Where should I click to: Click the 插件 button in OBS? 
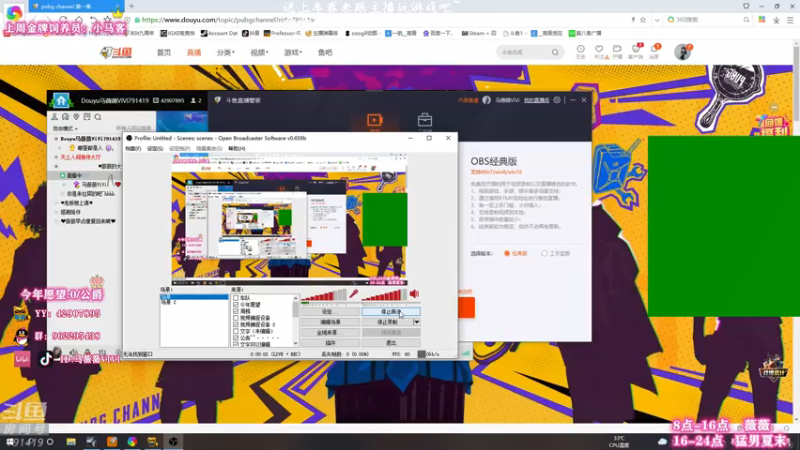330,343
